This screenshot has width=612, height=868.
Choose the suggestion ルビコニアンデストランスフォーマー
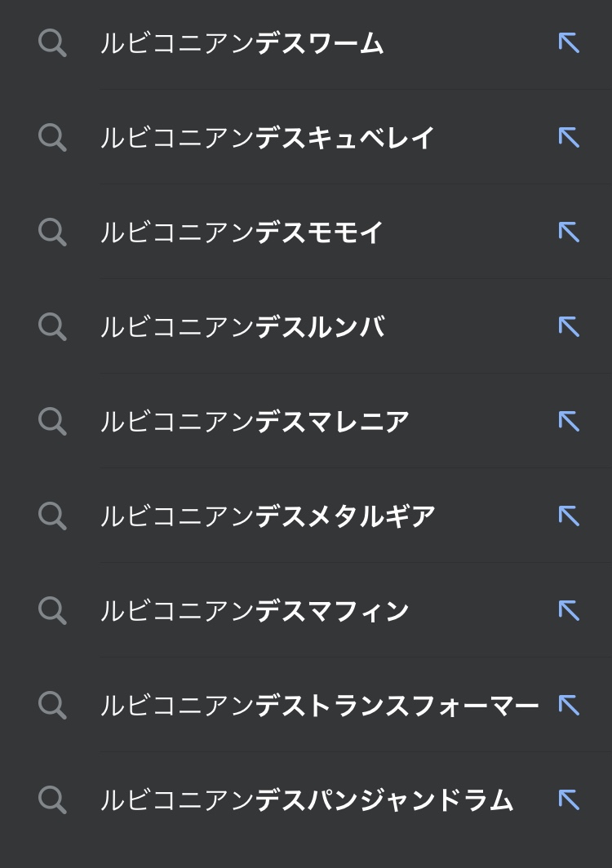(x=319, y=706)
